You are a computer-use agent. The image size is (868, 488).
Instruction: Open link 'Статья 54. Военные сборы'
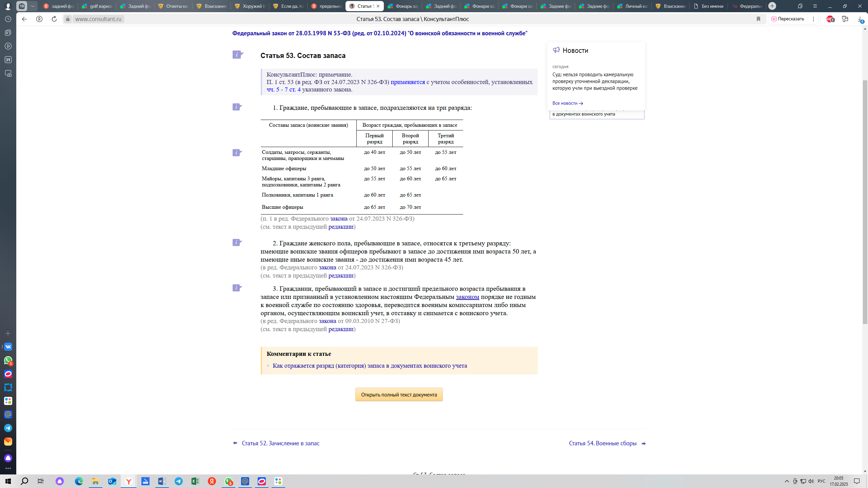(603, 443)
